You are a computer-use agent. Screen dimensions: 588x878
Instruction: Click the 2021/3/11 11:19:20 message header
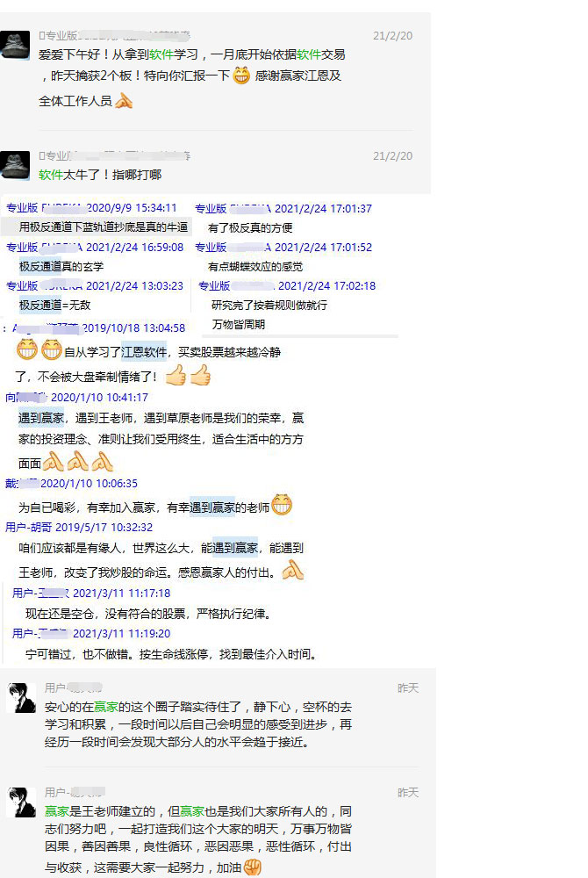[91, 633]
